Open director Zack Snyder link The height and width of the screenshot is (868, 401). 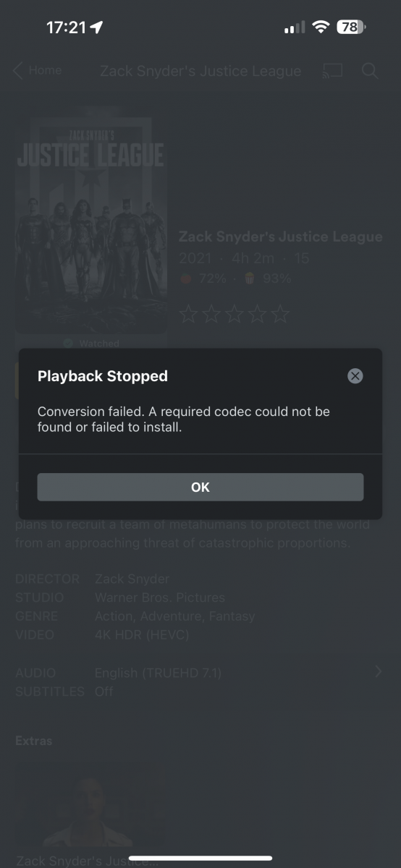pos(132,579)
